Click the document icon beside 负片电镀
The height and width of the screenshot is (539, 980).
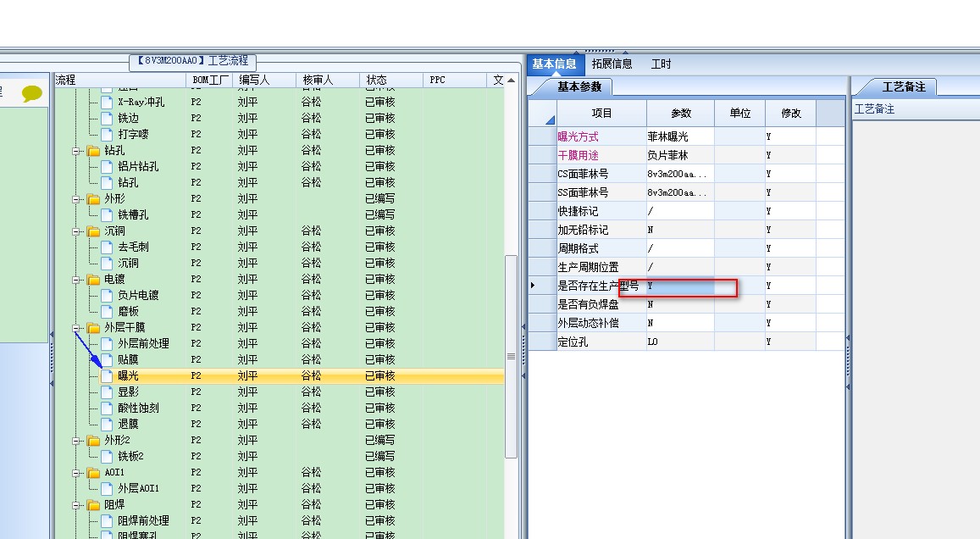[x=107, y=295]
